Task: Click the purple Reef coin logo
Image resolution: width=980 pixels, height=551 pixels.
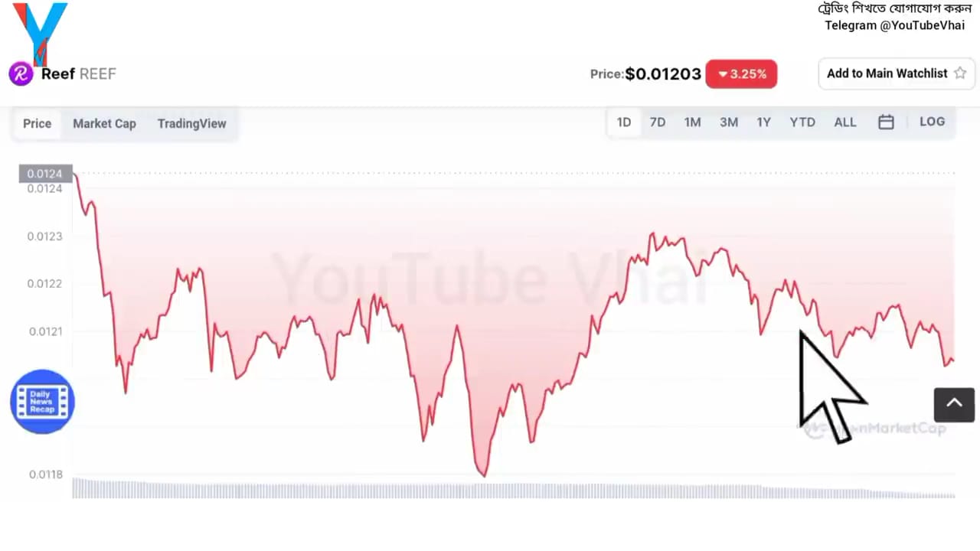Action: 21,74
